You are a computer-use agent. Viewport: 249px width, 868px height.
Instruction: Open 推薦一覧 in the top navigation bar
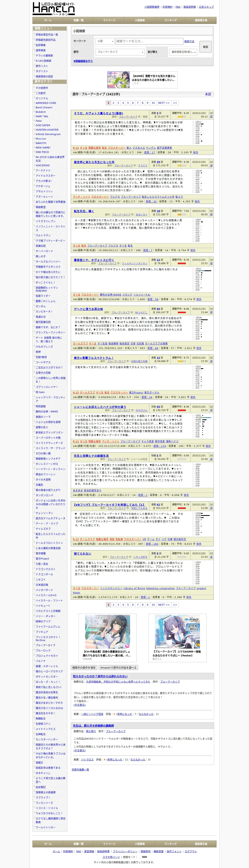tap(78, 20)
